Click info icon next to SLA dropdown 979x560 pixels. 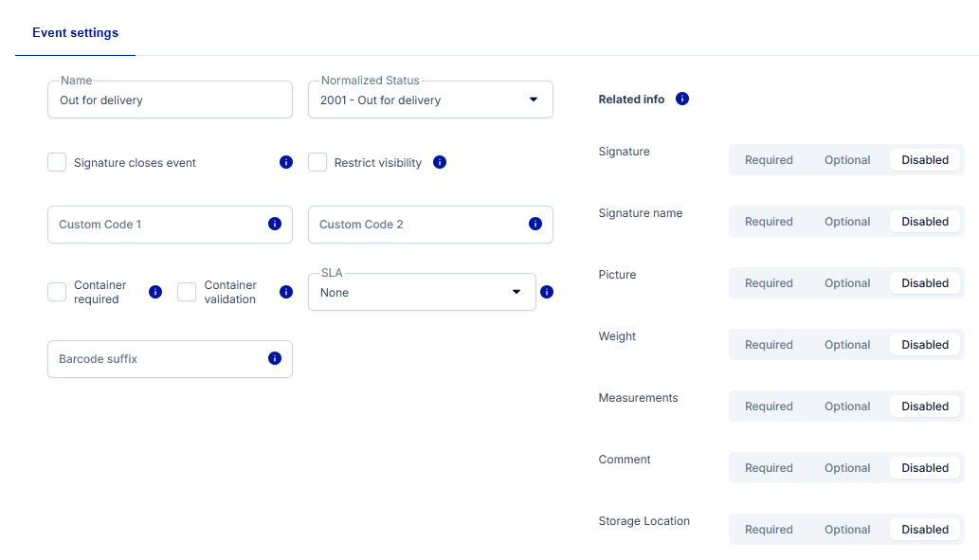click(547, 292)
